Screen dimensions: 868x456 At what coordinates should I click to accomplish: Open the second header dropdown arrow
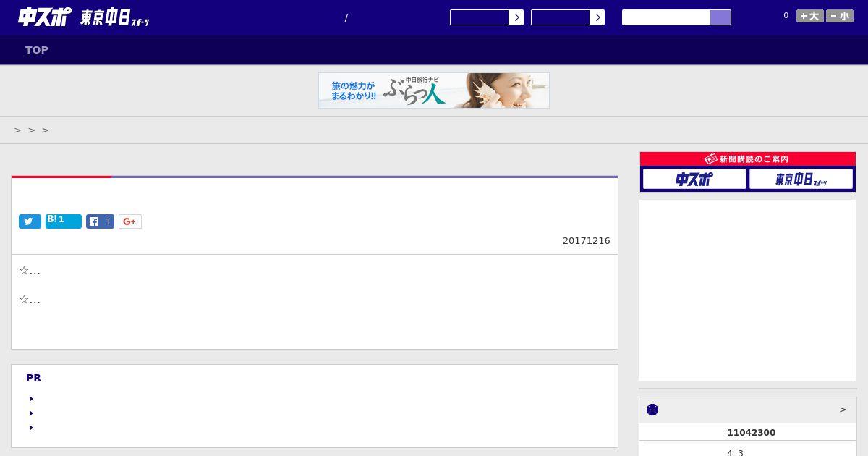pos(597,17)
